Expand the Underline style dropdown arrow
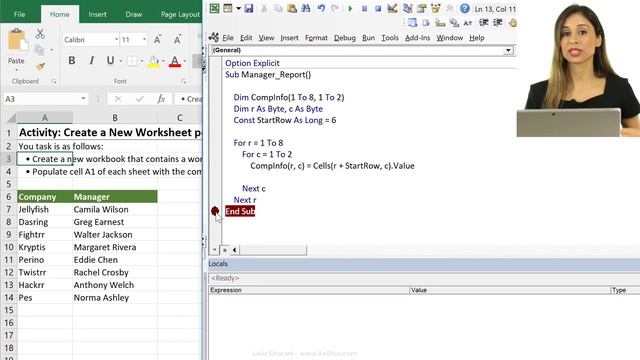640x360 pixels. tap(121, 61)
